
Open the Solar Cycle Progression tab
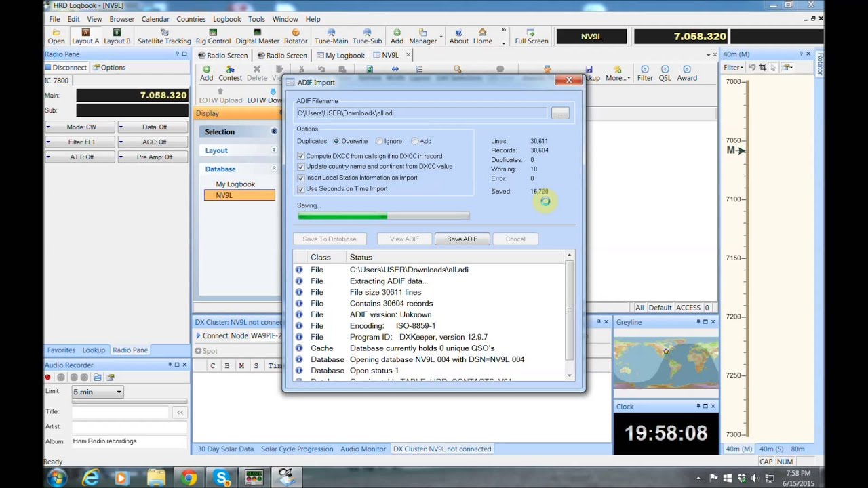tap(297, 449)
